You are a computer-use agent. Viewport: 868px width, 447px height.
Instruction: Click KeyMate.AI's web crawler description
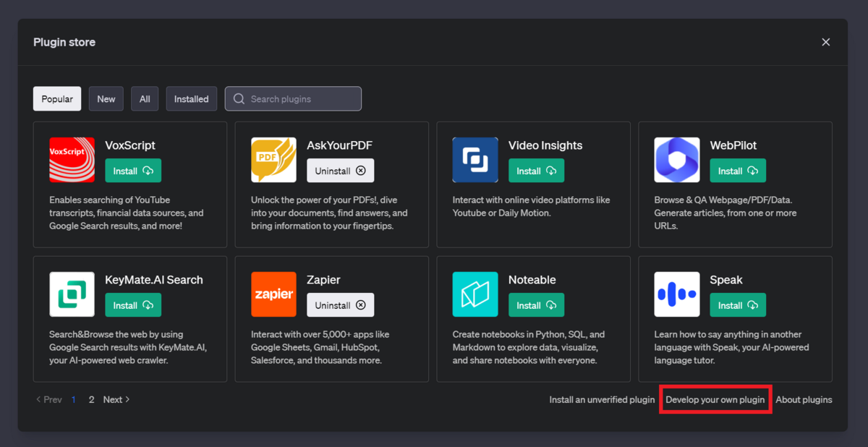pyautogui.click(x=128, y=347)
